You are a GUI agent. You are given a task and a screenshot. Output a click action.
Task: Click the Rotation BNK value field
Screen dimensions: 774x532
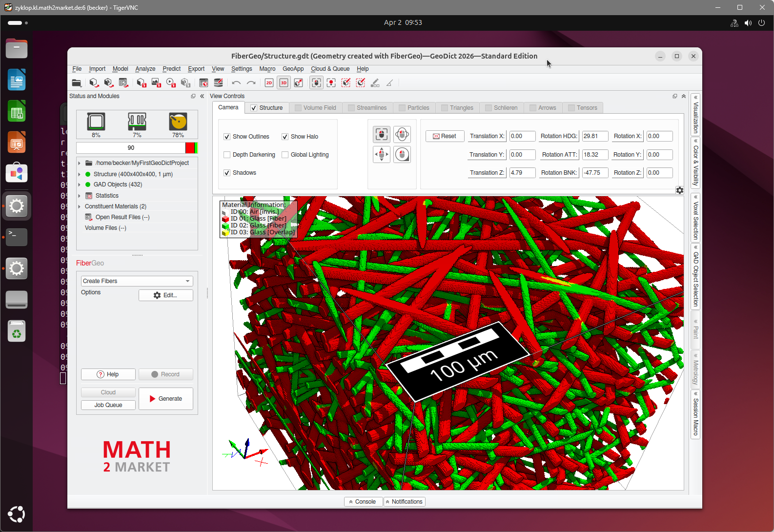595,173
